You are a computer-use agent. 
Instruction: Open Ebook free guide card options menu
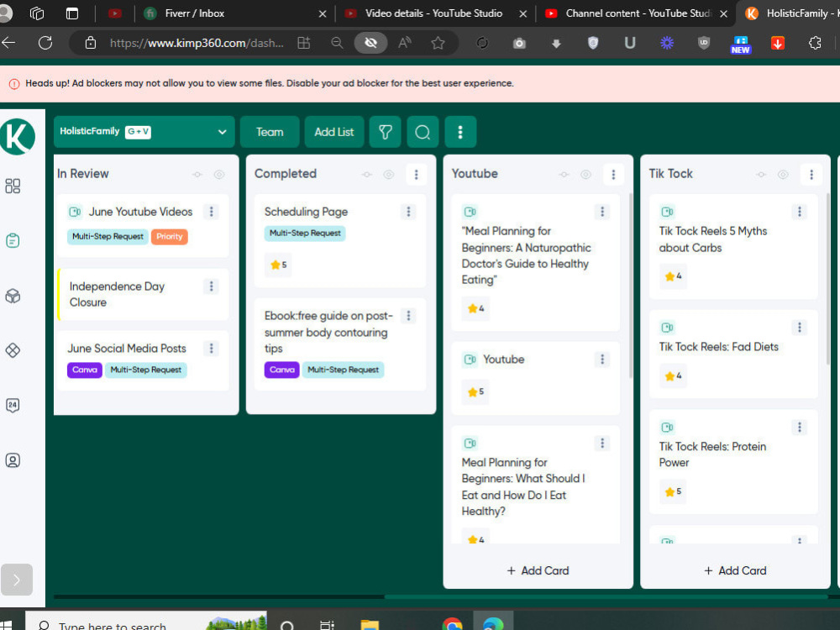pos(408,316)
